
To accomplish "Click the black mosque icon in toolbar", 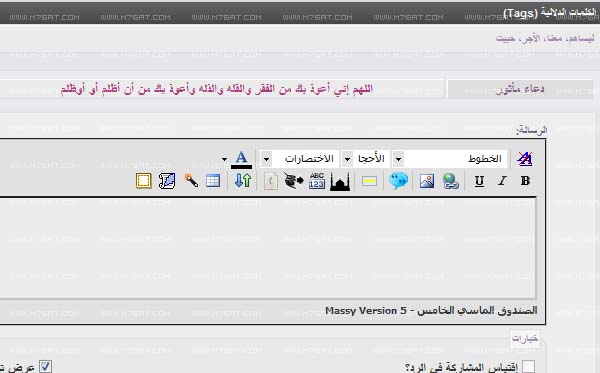I will coord(340,181).
